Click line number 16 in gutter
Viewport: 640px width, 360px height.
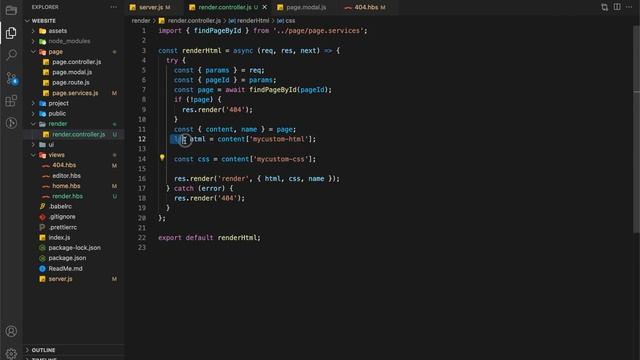click(x=142, y=178)
